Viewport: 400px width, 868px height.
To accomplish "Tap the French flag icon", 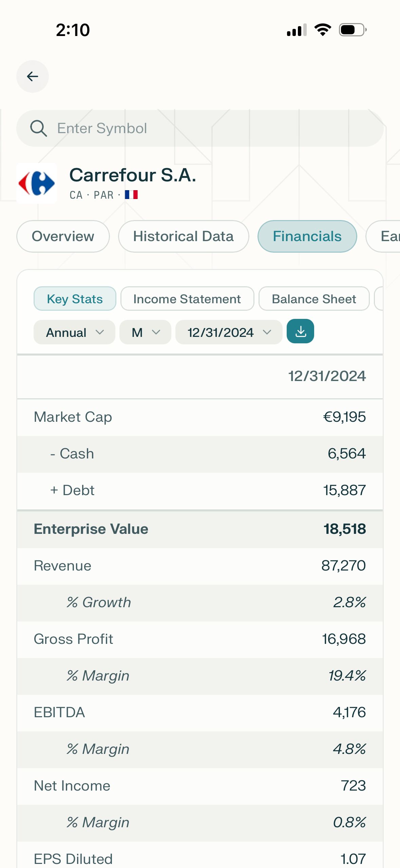I will pos(131,195).
